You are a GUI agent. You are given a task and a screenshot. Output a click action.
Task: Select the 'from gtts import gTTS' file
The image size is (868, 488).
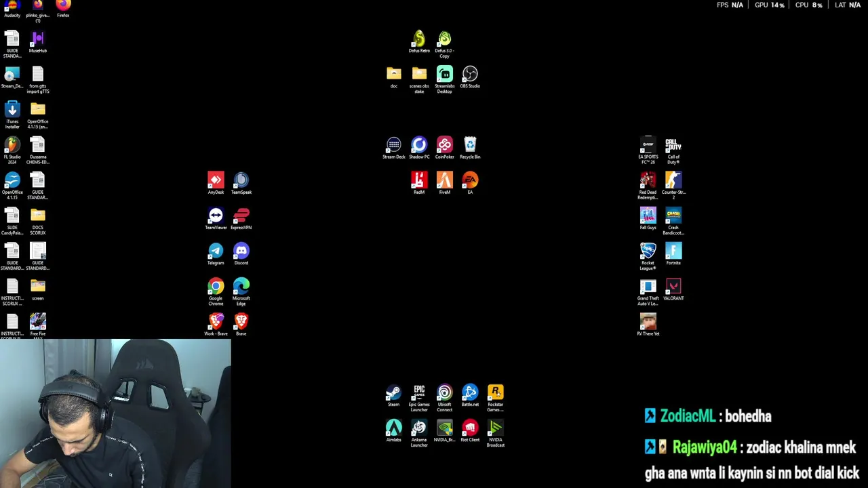(x=38, y=80)
